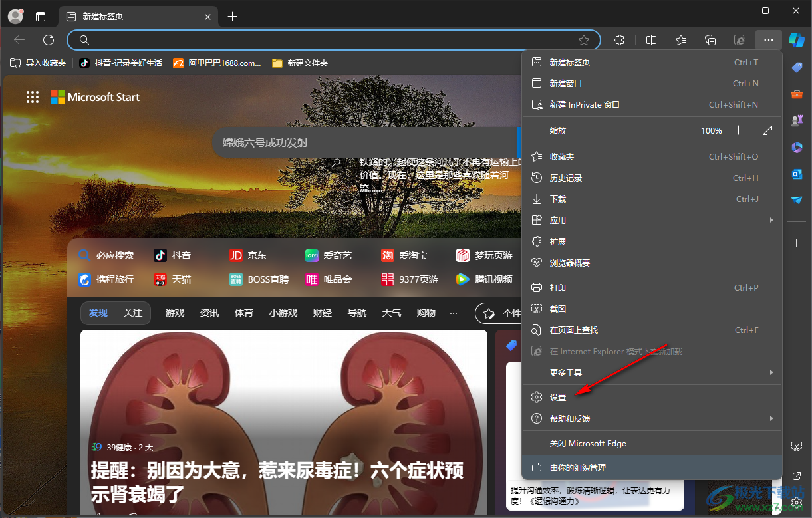
Task: Open the 导入收藏夹 bookmark
Action: coord(38,63)
